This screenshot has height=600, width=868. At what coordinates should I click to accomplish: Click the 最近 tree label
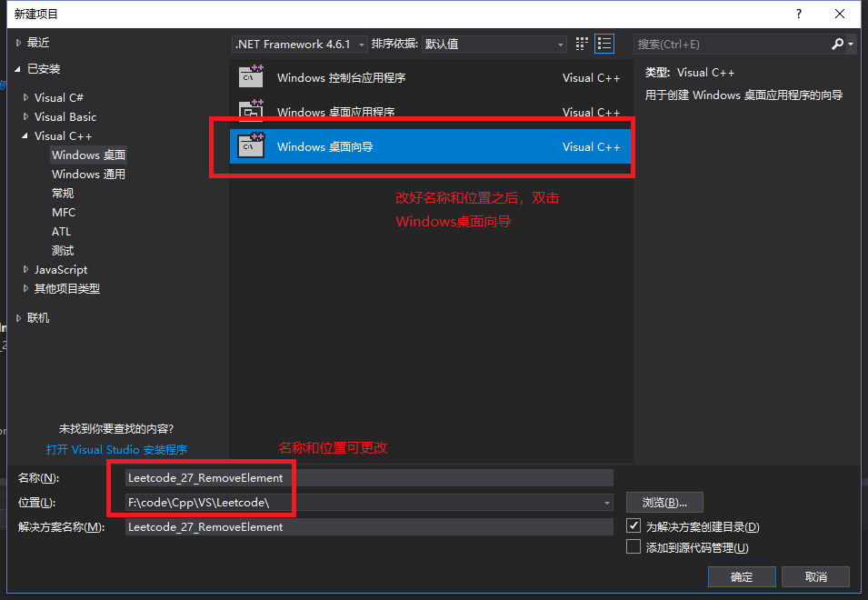click(38, 43)
